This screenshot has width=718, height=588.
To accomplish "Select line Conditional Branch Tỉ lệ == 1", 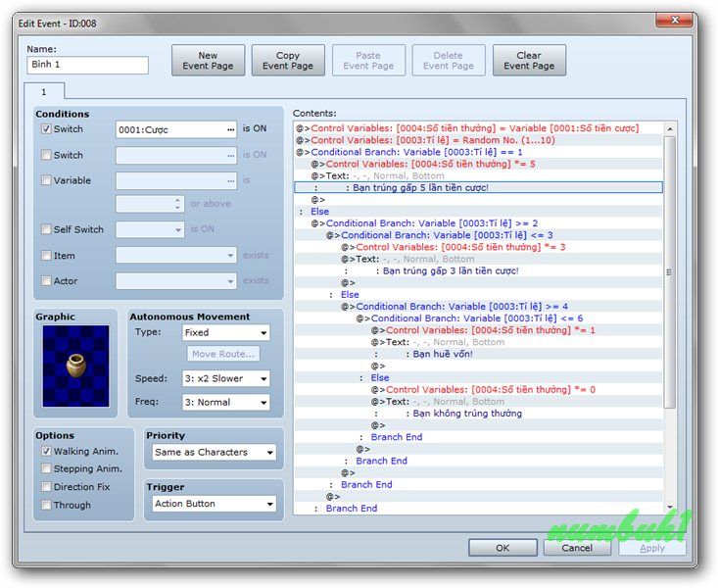I will [478, 152].
